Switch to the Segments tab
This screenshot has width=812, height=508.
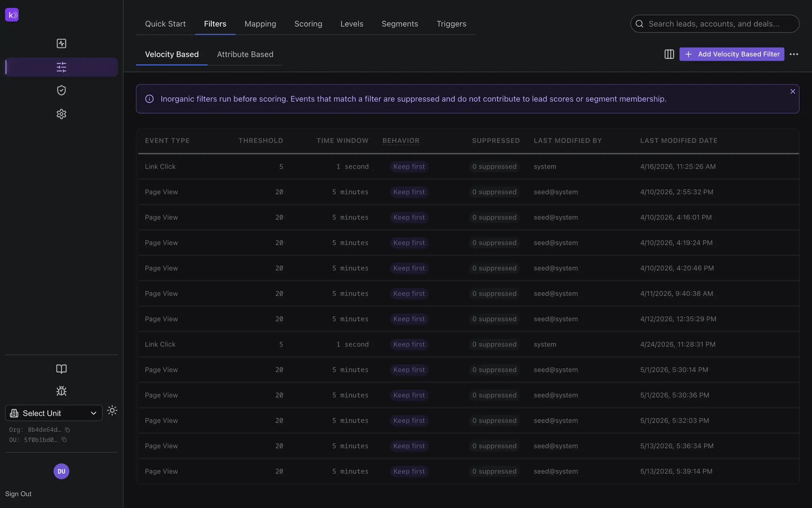point(400,24)
